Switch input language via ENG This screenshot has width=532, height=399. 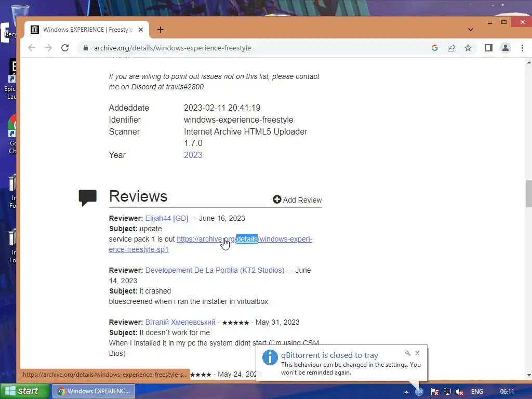[x=477, y=392]
